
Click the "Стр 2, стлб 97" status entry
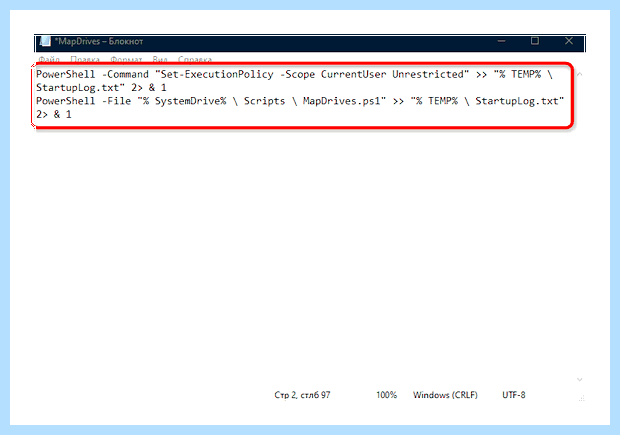[302, 395]
